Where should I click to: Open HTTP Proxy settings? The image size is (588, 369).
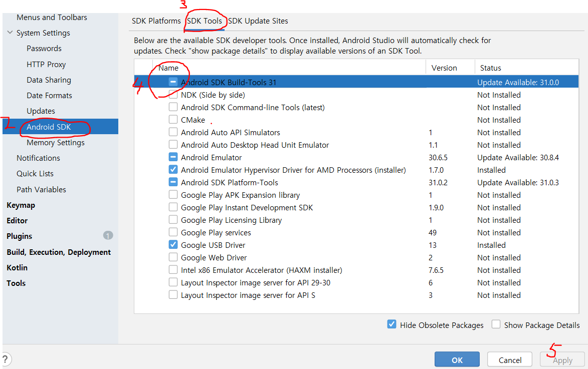point(46,65)
